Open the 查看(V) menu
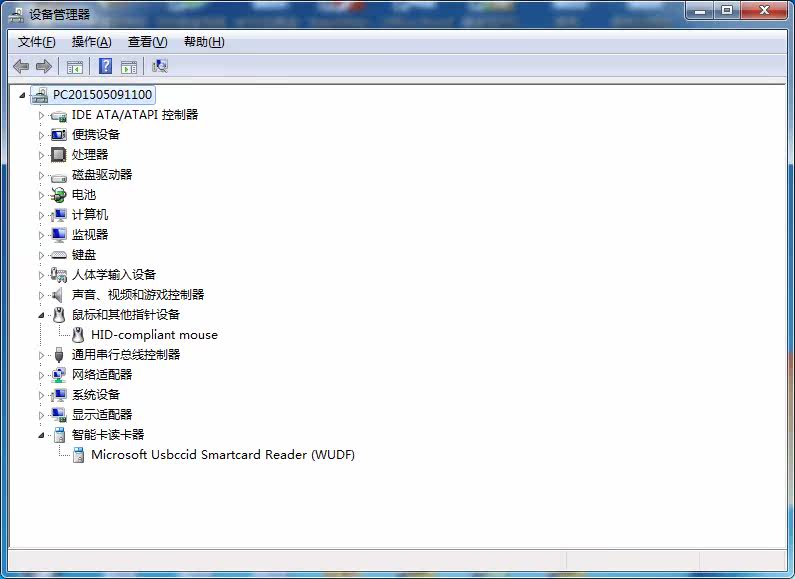 click(147, 42)
